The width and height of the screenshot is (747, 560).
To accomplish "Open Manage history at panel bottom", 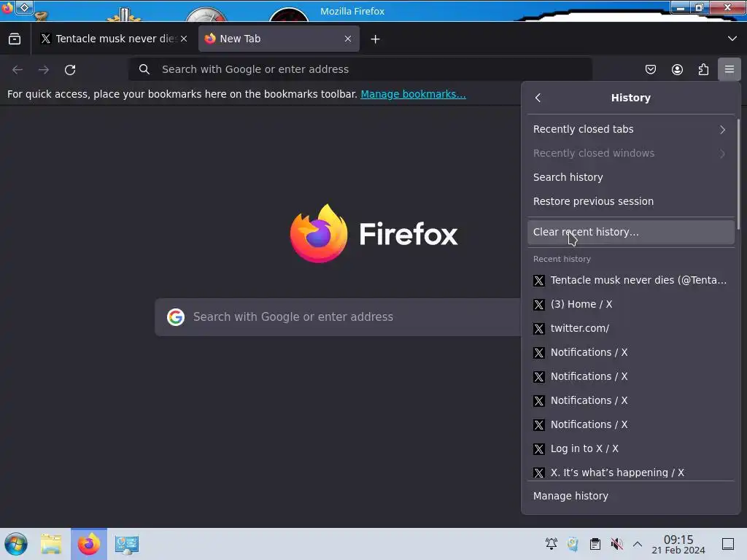I will click(631, 496).
